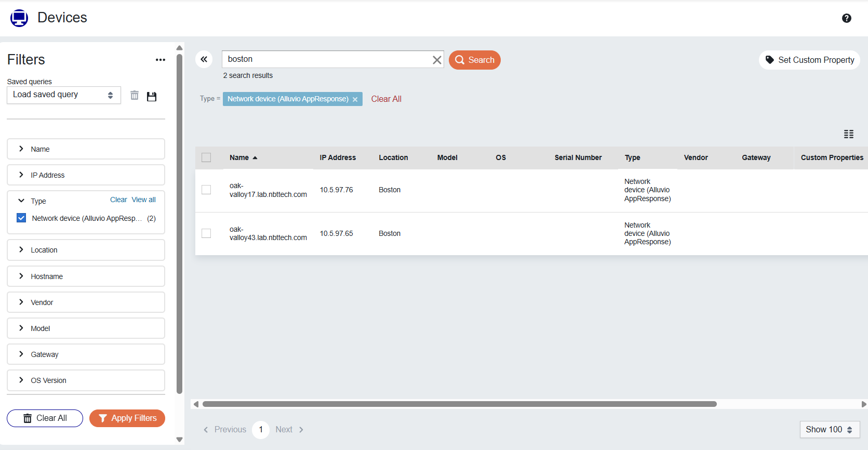868x450 pixels.
Task: Uncheck Network device (Alluvio AppResponse) type filter
Action: point(21,218)
